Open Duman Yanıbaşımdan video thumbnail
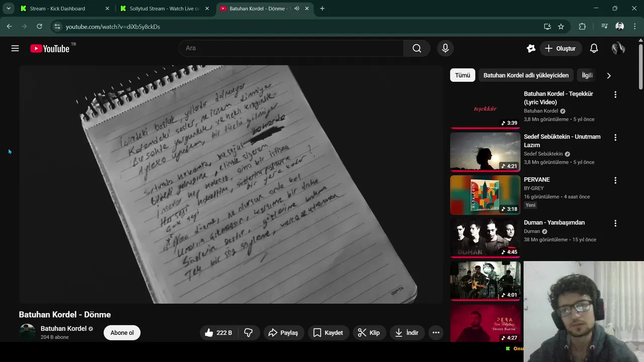The image size is (644, 362). coord(485,238)
